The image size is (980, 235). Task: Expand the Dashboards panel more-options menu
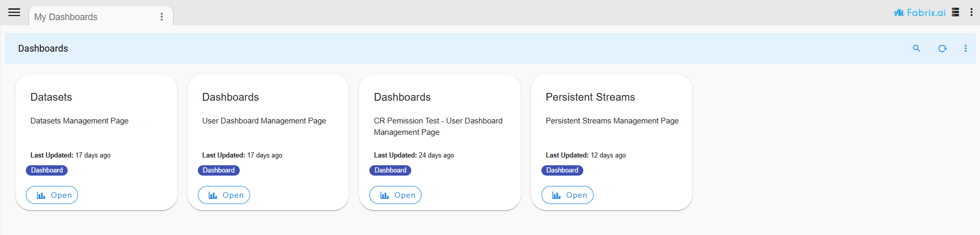click(x=966, y=49)
